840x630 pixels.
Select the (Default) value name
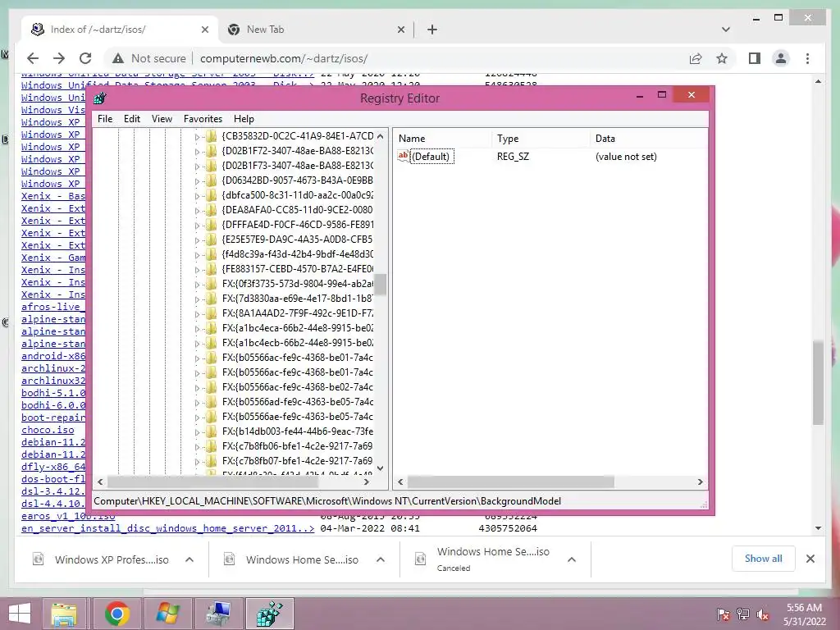coord(431,157)
